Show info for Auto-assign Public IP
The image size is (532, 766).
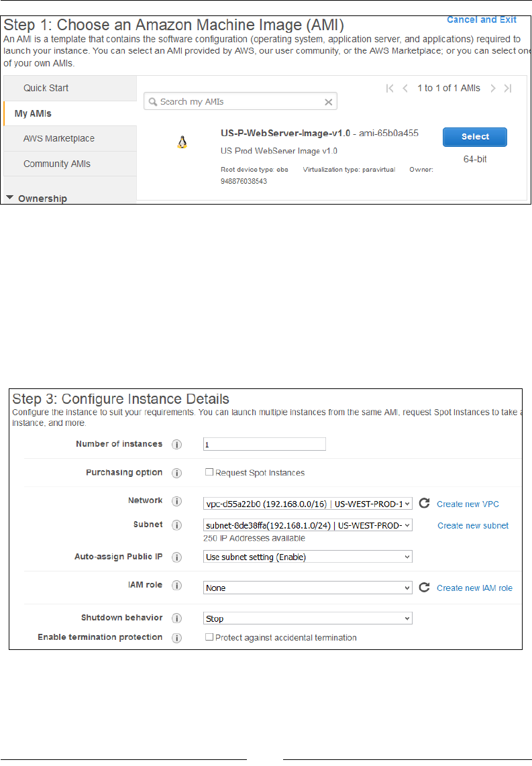177,557
